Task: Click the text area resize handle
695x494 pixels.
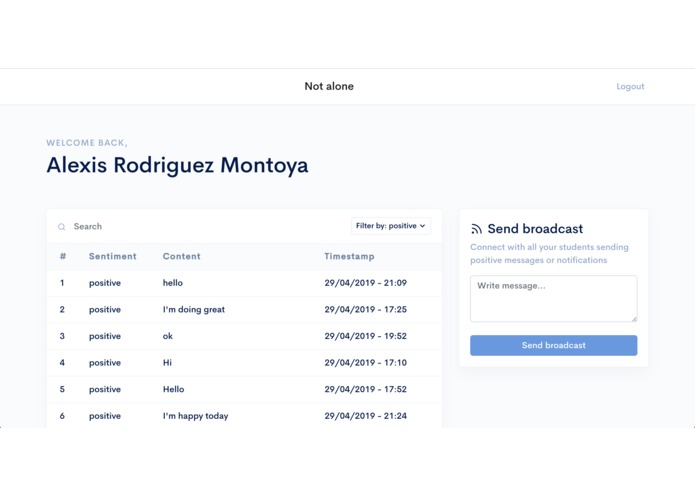Action: click(x=634, y=318)
